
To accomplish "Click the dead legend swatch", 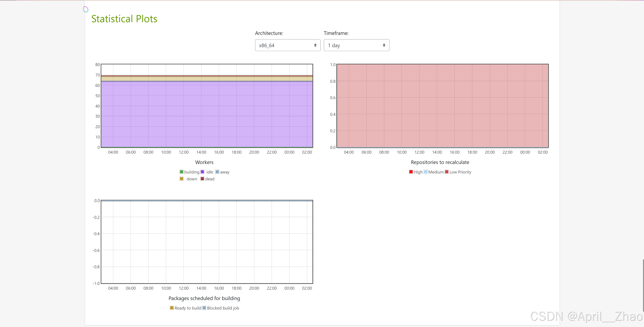I will tap(202, 179).
